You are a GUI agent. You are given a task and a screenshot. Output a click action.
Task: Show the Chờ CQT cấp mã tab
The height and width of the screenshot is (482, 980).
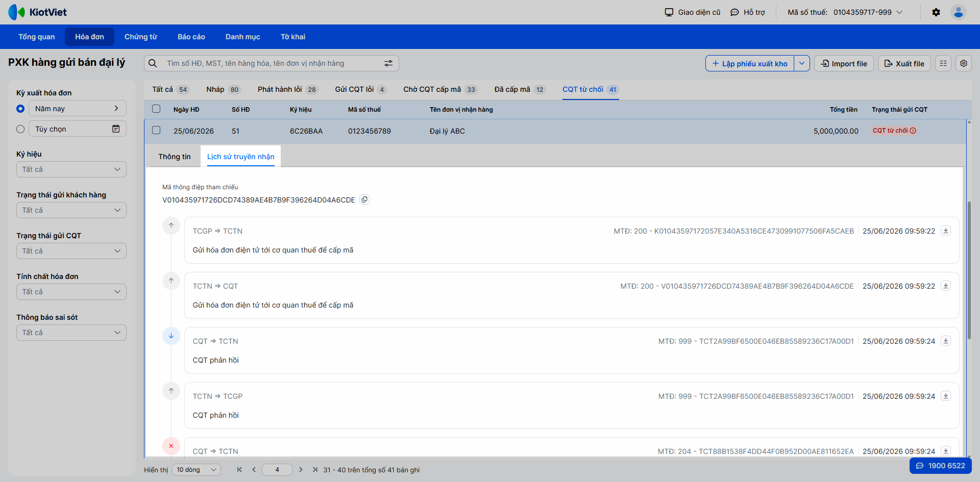click(x=440, y=89)
